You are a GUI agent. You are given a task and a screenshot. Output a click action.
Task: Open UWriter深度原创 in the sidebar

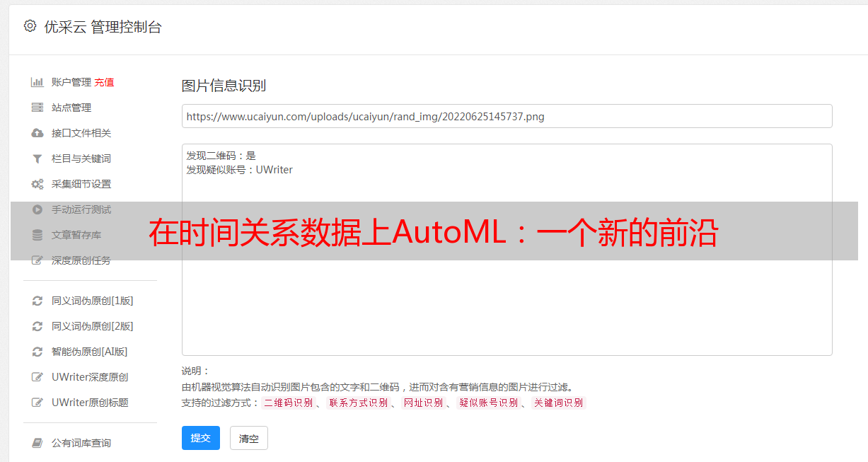(90, 377)
